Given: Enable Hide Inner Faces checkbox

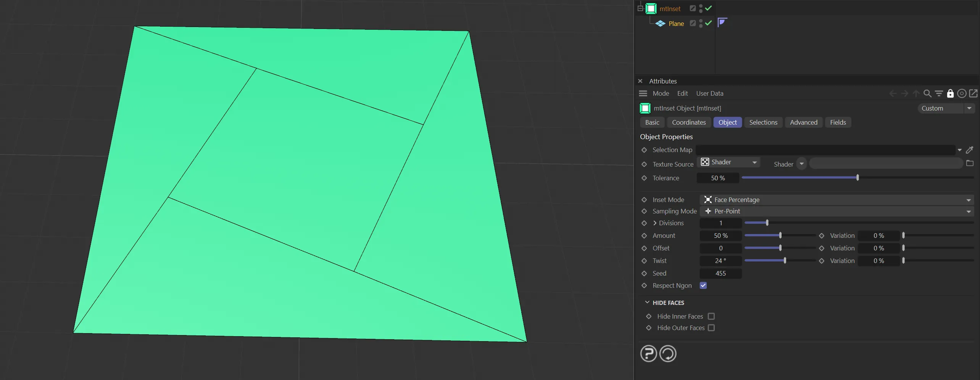Looking at the screenshot, I should (711, 316).
